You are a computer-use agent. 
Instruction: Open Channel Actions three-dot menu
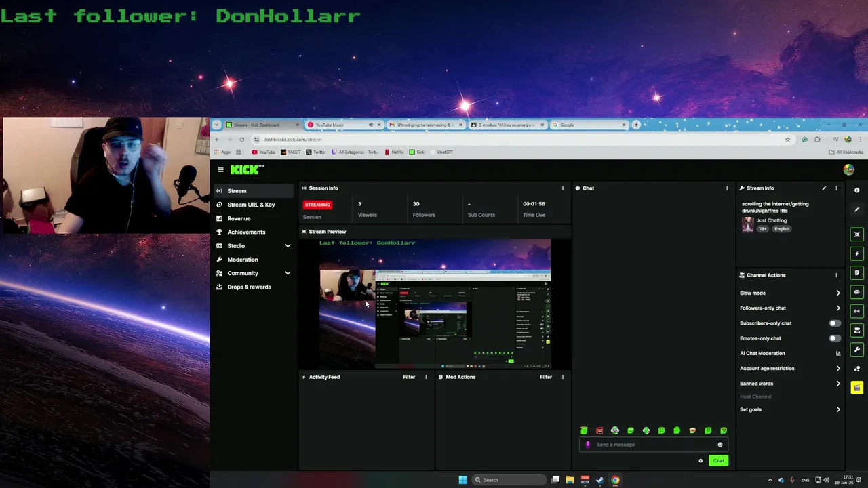click(x=836, y=275)
